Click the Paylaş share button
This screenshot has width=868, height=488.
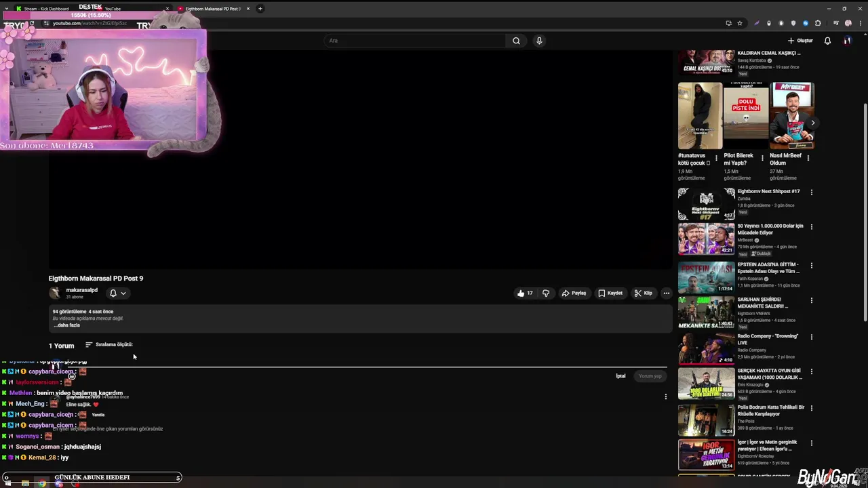(574, 293)
